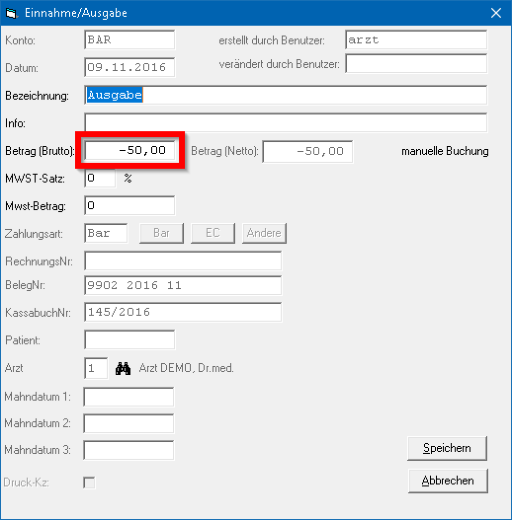Click the 'Druck-Kz:' label
512x520 pixels.
26,483
